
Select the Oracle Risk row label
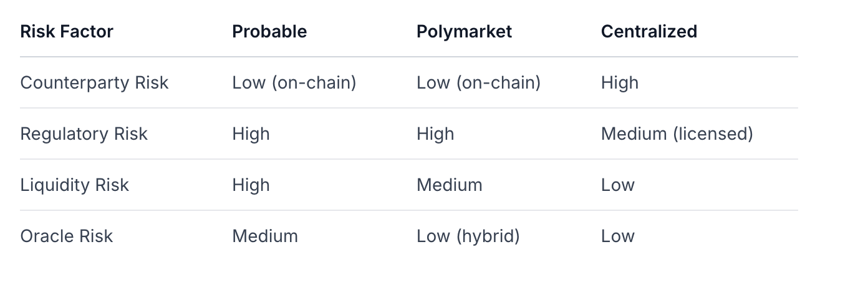coord(66,236)
